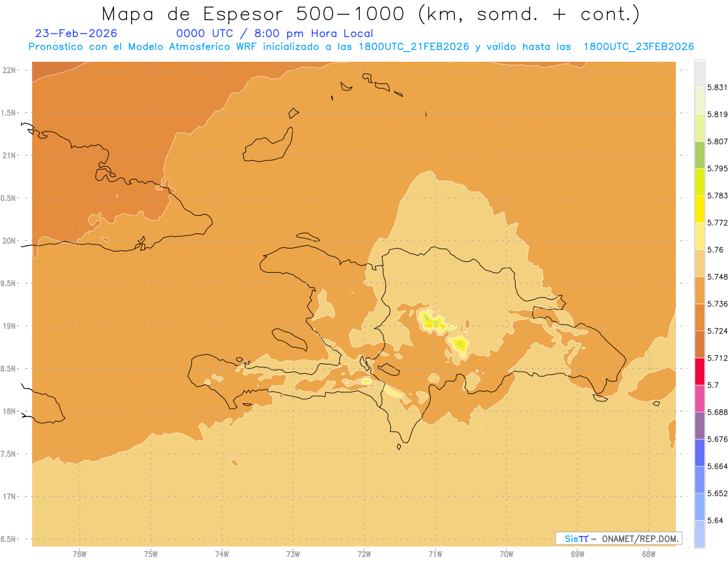Select the legend swatch between 5.748 and 5.76
This screenshot has height=562, width=728.
click(699, 263)
